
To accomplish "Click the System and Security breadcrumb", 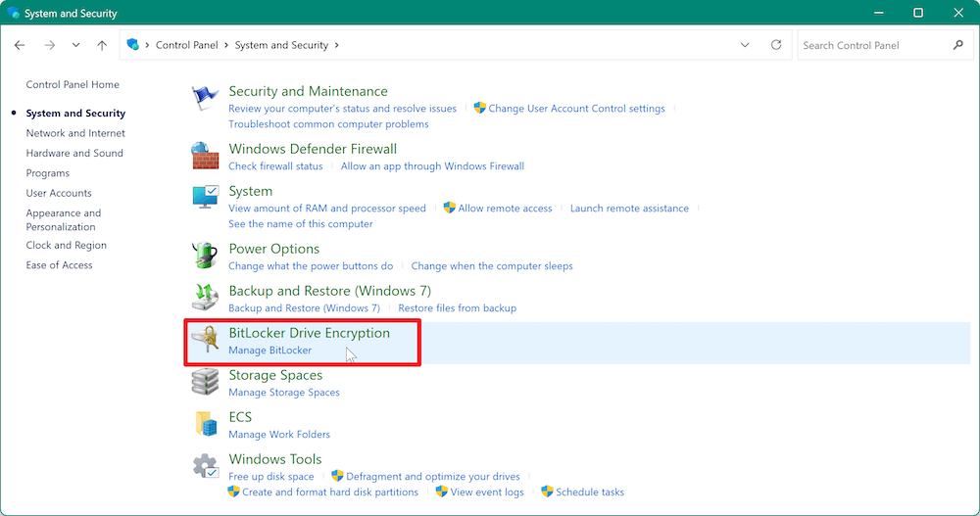I will [x=281, y=45].
